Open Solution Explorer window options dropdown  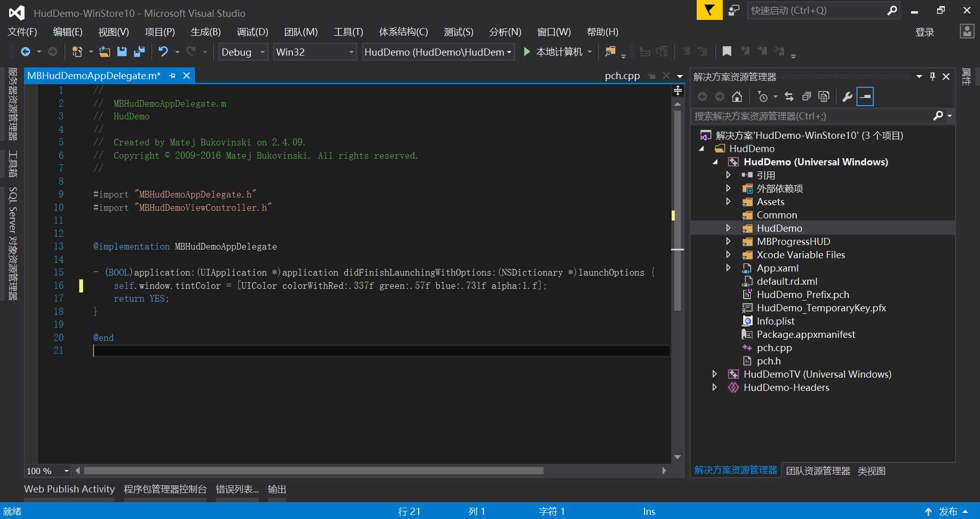[919, 77]
